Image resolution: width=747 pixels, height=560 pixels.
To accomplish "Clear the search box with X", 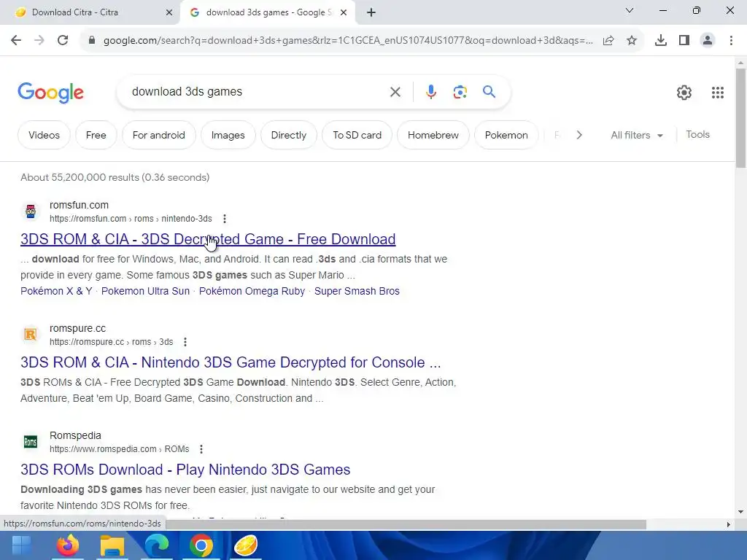I will coord(395,92).
